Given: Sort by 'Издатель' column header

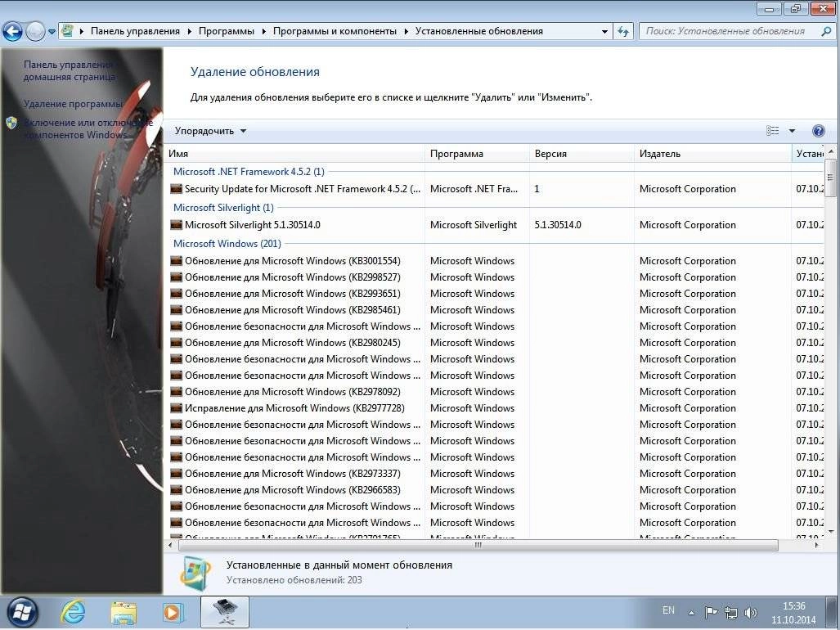Looking at the screenshot, I should [712, 154].
